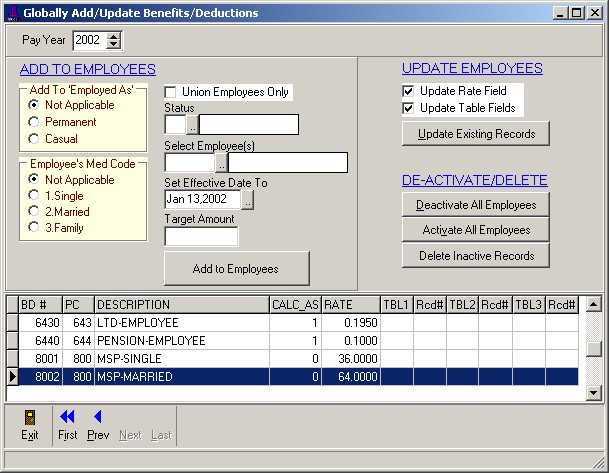Click the TBL3 column header
The height and width of the screenshot is (473, 609).
pos(529,304)
